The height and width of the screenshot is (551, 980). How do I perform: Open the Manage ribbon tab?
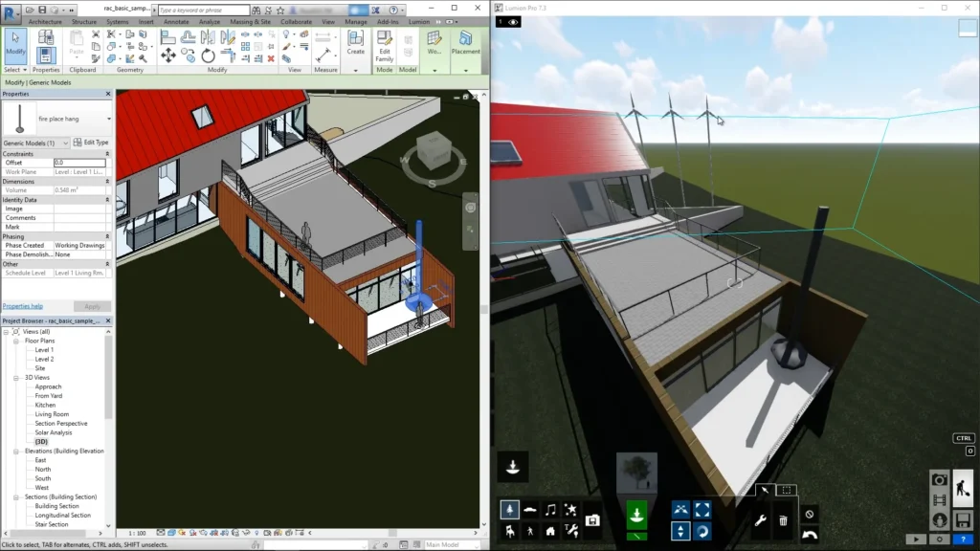pos(356,22)
